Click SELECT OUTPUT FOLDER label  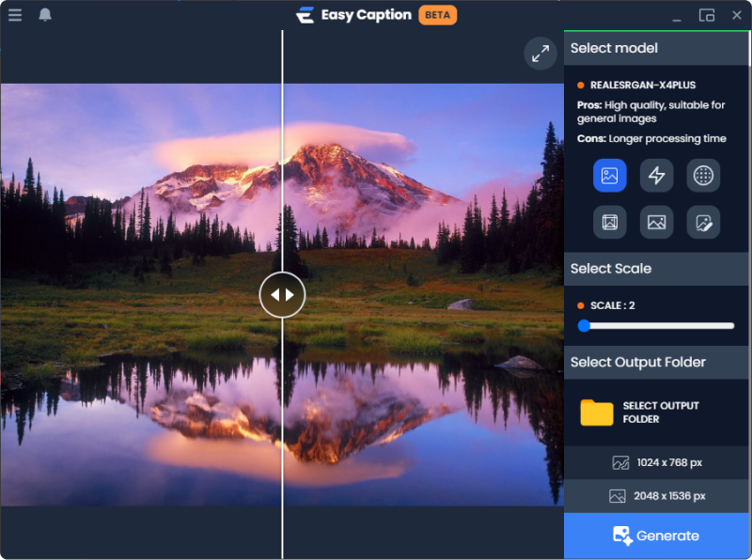[x=661, y=412]
